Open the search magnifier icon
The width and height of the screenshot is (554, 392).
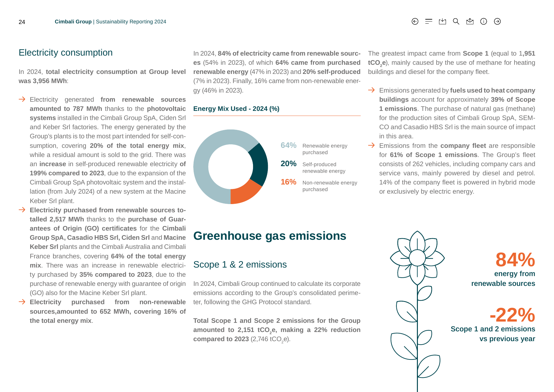pos(456,21)
